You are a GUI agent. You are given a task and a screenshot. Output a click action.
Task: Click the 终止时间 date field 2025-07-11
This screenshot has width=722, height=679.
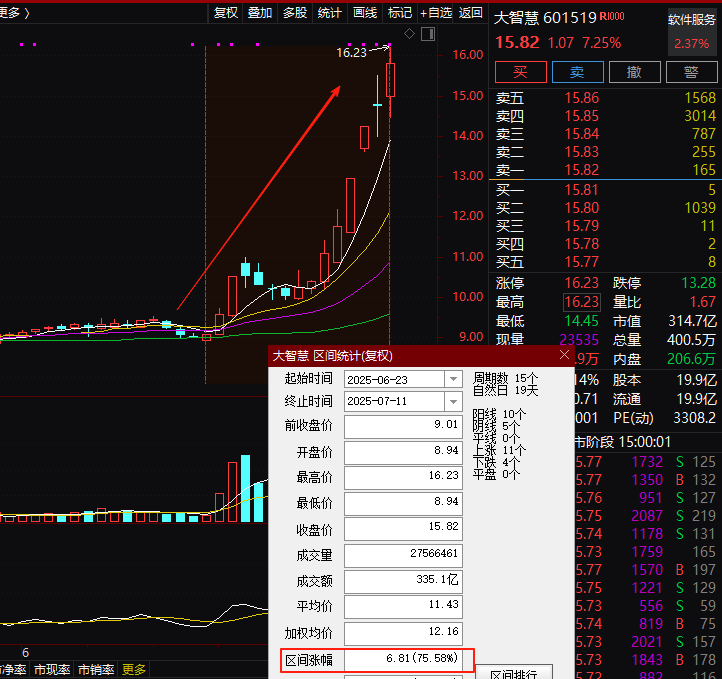[x=394, y=401]
